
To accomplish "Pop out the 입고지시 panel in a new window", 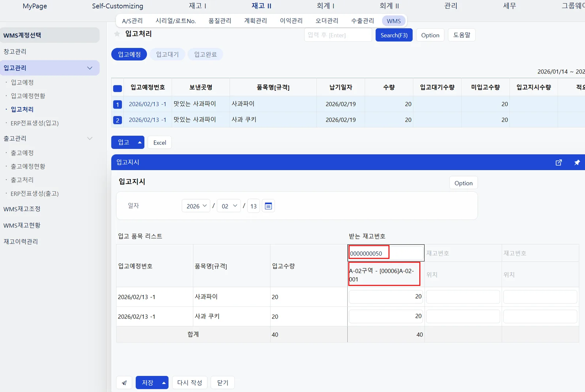I will (559, 162).
